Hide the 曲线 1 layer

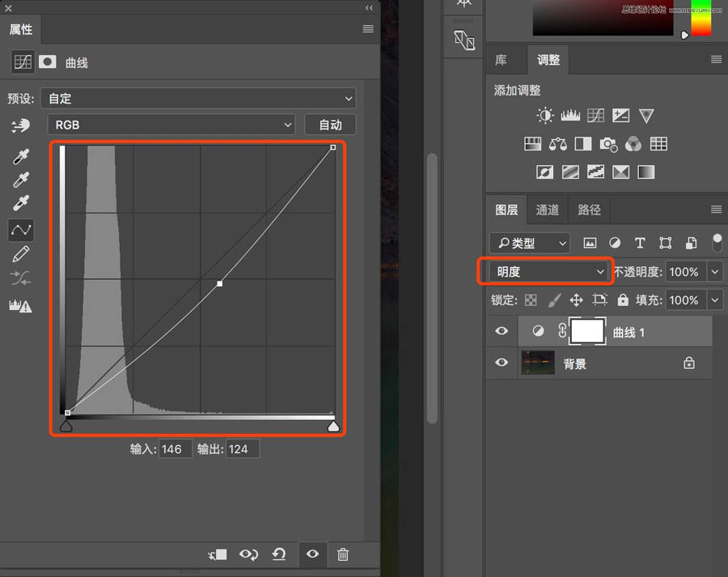(x=502, y=331)
